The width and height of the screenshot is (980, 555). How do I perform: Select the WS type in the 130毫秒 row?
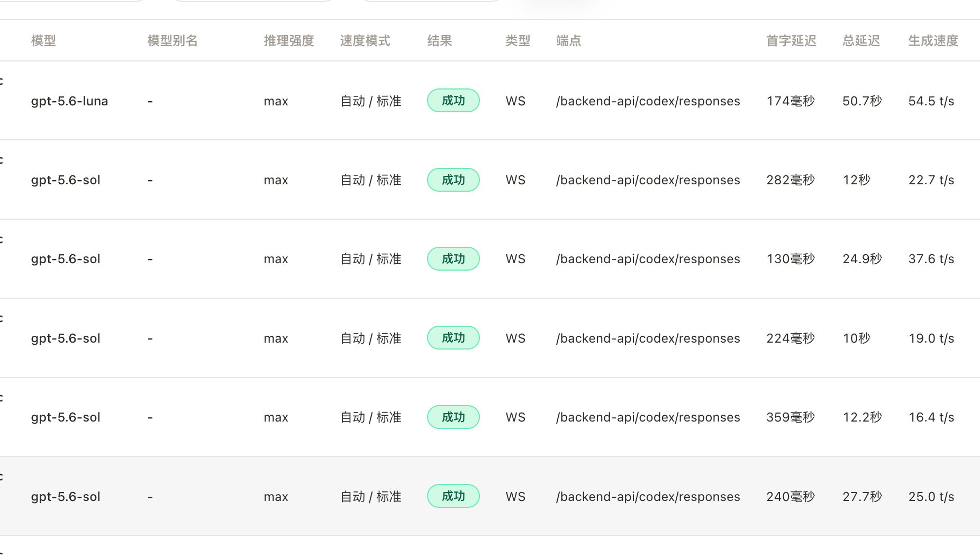pos(515,259)
